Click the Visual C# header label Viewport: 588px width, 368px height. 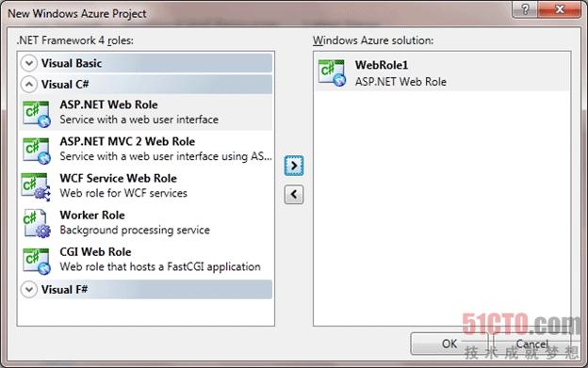65,84
